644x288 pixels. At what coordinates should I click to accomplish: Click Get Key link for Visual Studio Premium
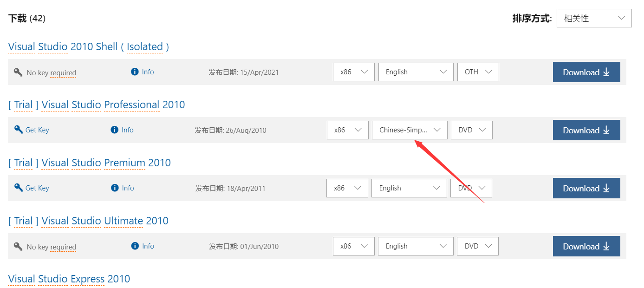click(x=37, y=188)
